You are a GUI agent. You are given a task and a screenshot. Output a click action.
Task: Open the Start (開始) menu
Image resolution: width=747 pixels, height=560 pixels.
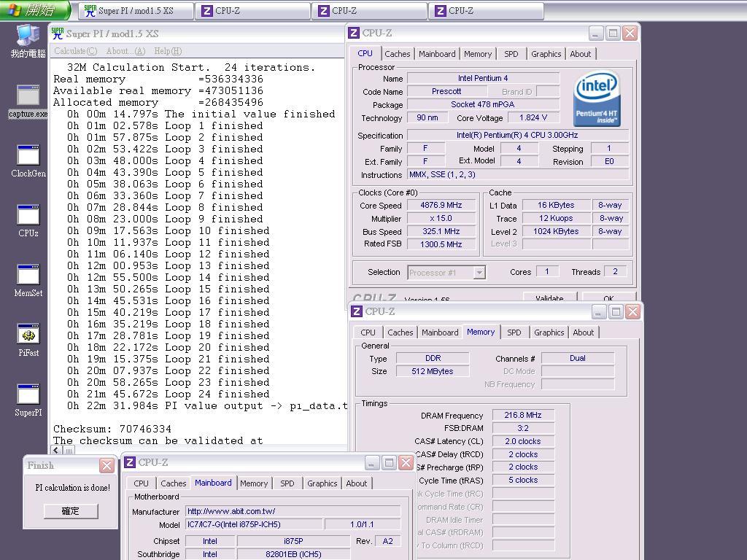[x=35, y=10]
